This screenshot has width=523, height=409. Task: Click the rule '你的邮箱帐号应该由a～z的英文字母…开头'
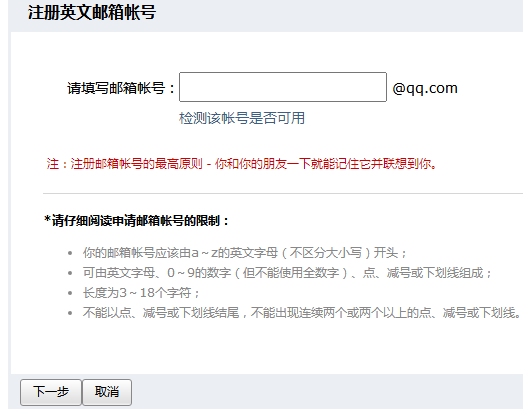pos(245,253)
